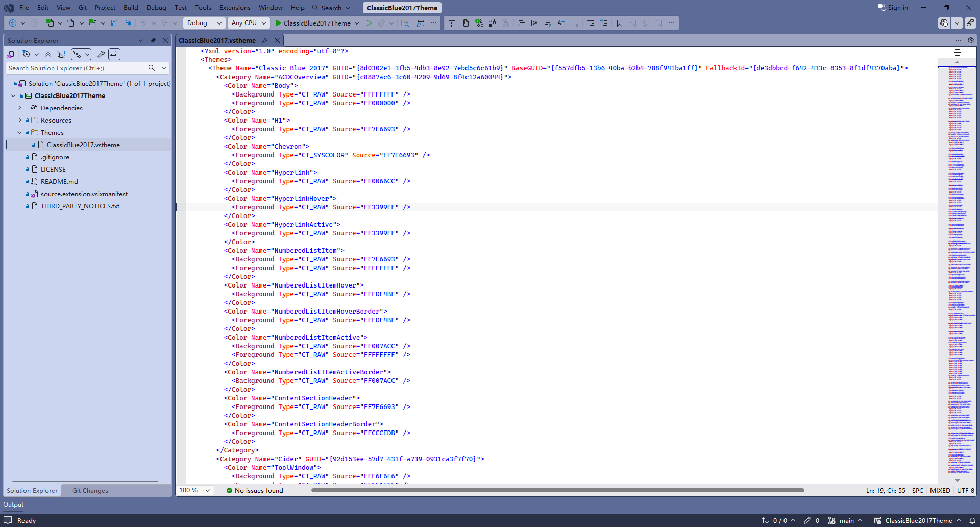Screen dimensions: 980x527
Task: Open the Copilot dropdown arrow
Action: [957, 23]
